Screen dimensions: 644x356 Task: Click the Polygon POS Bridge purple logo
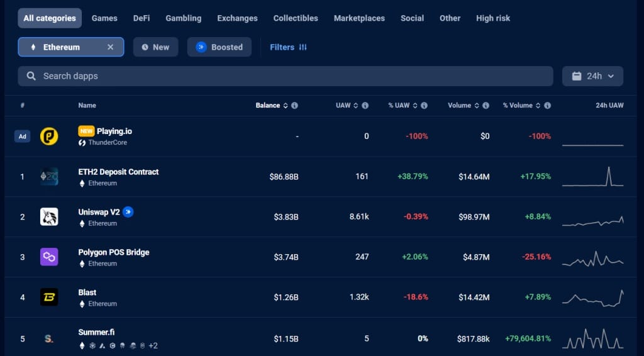tap(49, 257)
